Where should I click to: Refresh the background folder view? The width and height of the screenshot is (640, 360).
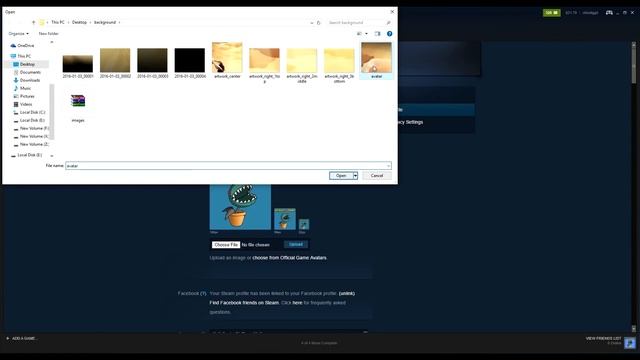(x=319, y=23)
